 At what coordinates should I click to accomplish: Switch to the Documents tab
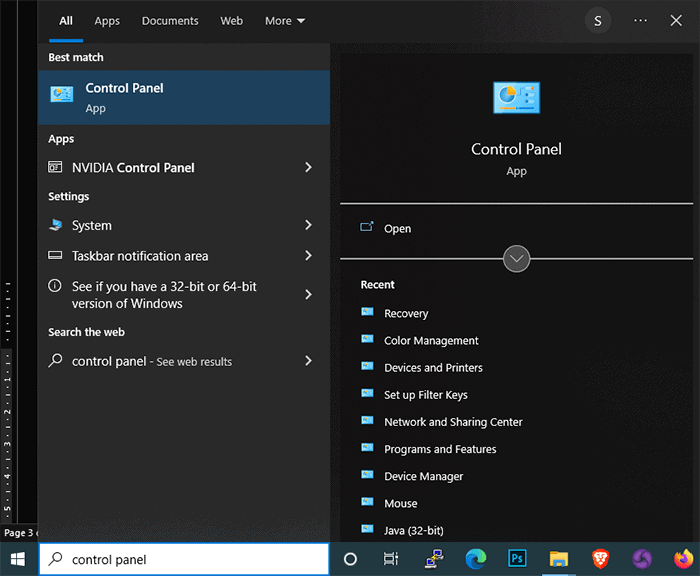point(170,21)
